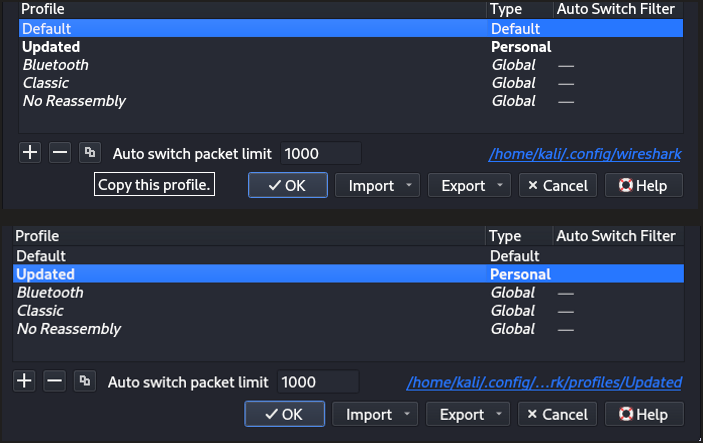Expand the Import dropdown in the lower dialog
This screenshot has height=443, width=703.
407,414
